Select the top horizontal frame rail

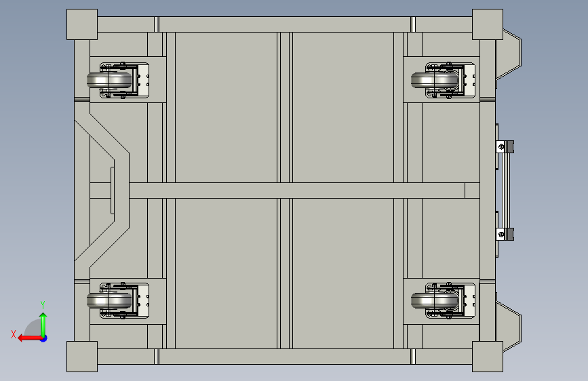[x=285, y=24]
